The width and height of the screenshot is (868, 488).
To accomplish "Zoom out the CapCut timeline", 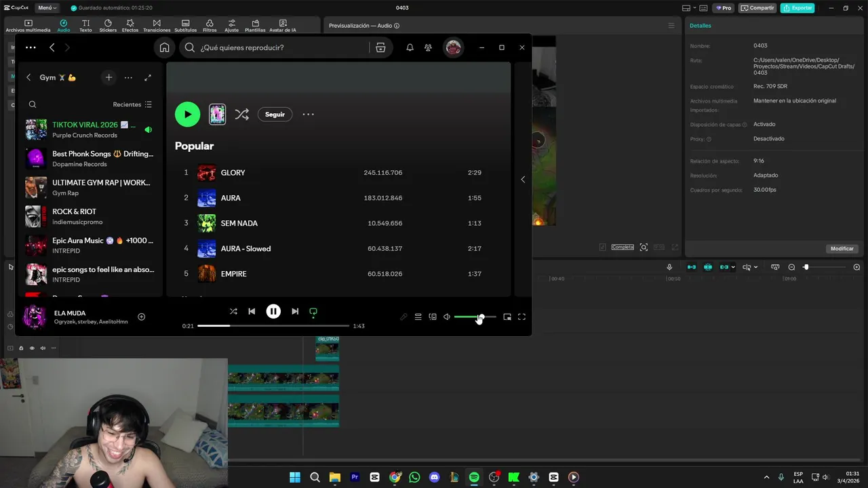I will click(x=791, y=267).
